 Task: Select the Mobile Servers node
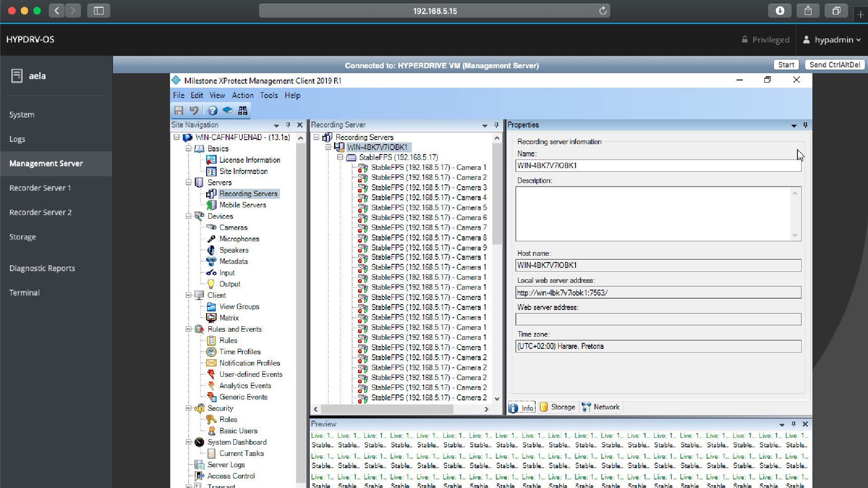[242, 205]
